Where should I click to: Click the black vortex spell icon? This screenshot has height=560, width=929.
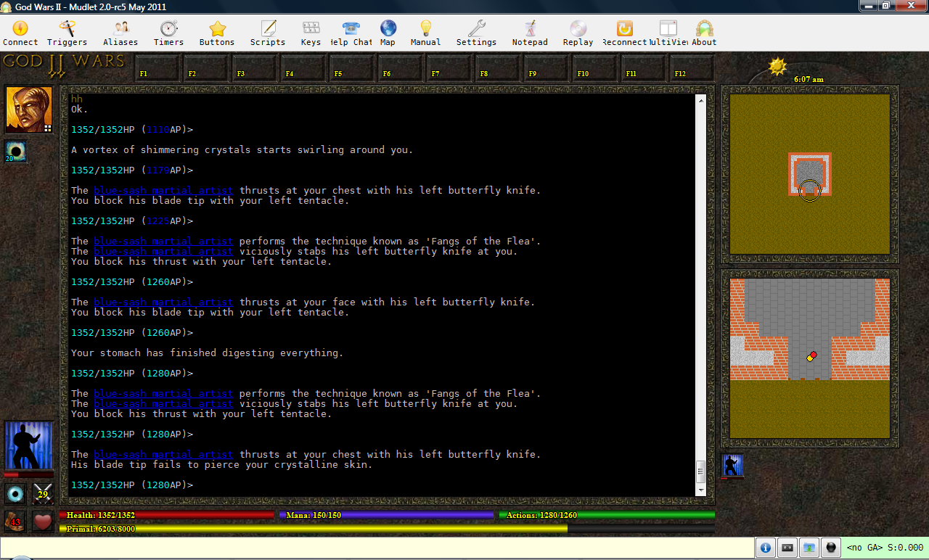coord(16,152)
